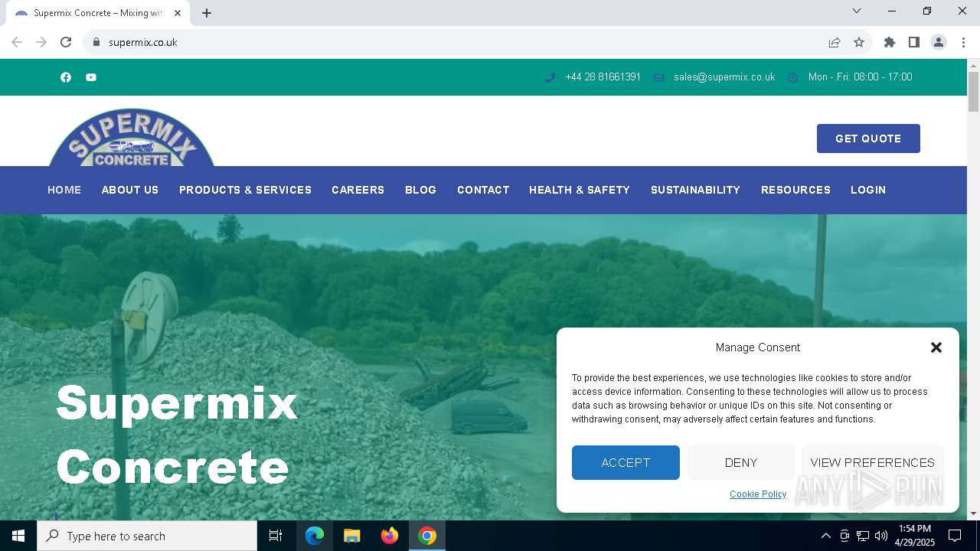Go to the HOME menu item
Viewport: 980px width, 551px height.
pos(64,190)
